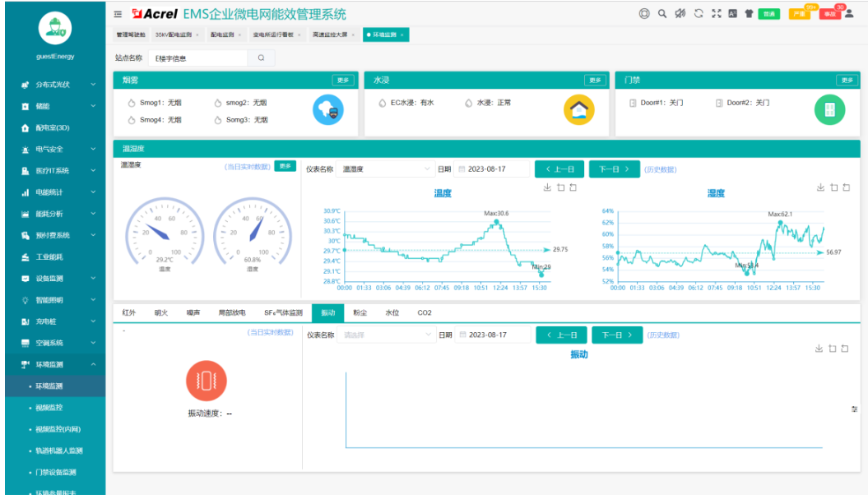The height and width of the screenshot is (499, 868).
Task: Expand the 设备监测 sidebar menu
Action: [x=55, y=279]
